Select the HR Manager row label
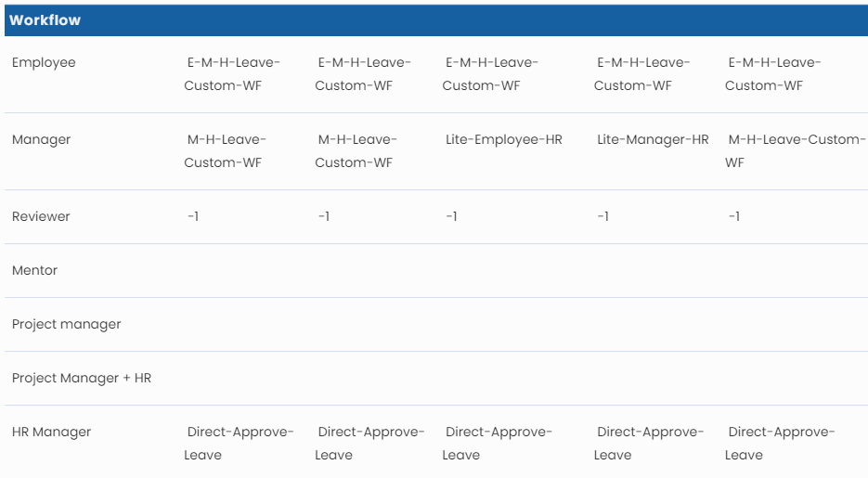868x478 pixels. [51, 432]
